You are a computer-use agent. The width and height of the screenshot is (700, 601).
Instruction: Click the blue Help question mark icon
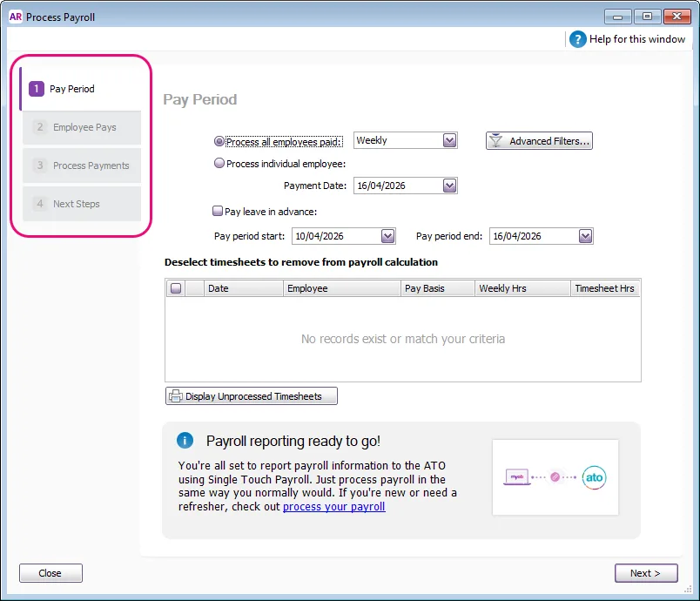[x=578, y=39]
